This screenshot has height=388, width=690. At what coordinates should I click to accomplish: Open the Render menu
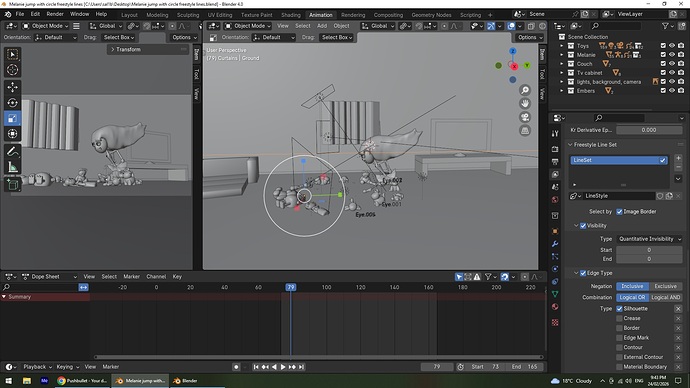[x=55, y=14]
